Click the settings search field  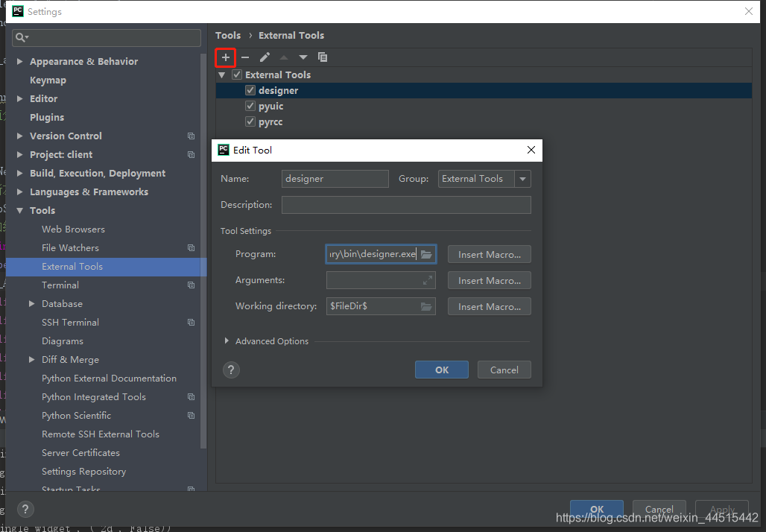(x=107, y=37)
